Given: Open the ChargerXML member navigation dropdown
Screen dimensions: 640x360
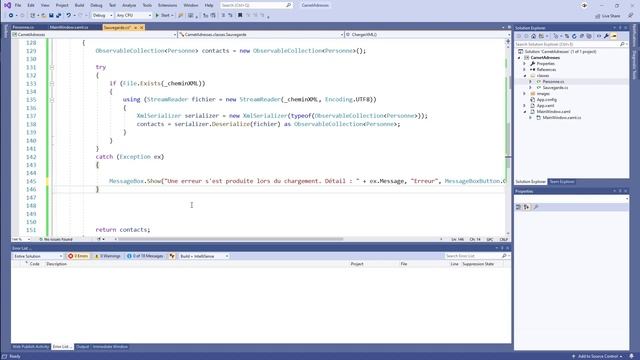Looking at the screenshot, I should click(x=428, y=35).
